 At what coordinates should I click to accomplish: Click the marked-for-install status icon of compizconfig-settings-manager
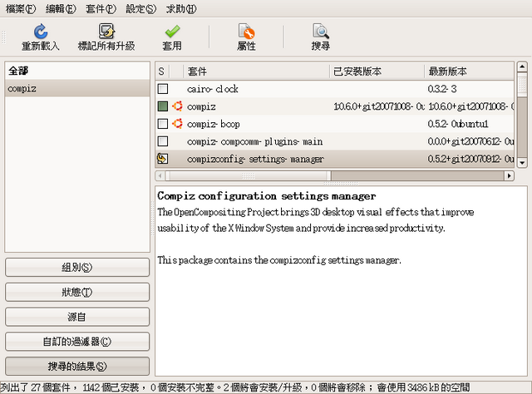(163, 159)
